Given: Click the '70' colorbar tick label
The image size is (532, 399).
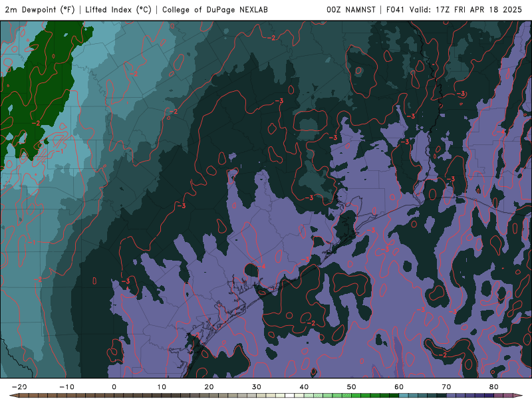Looking at the screenshot, I should tap(446, 387).
